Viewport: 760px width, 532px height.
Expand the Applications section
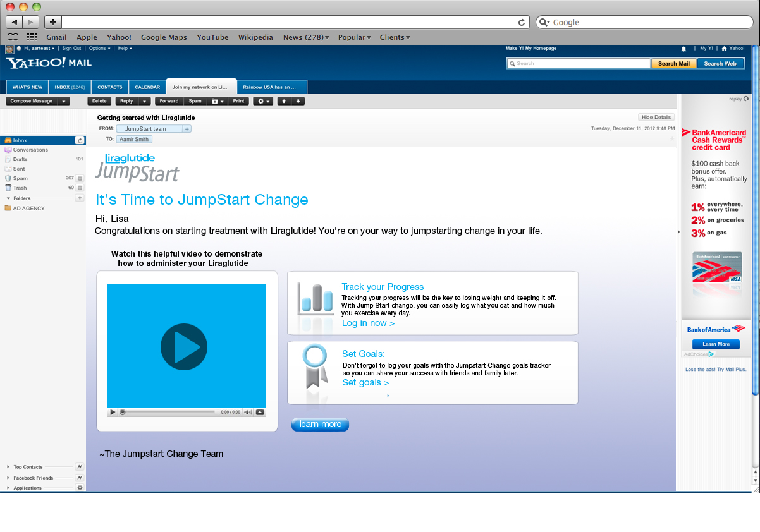8,488
